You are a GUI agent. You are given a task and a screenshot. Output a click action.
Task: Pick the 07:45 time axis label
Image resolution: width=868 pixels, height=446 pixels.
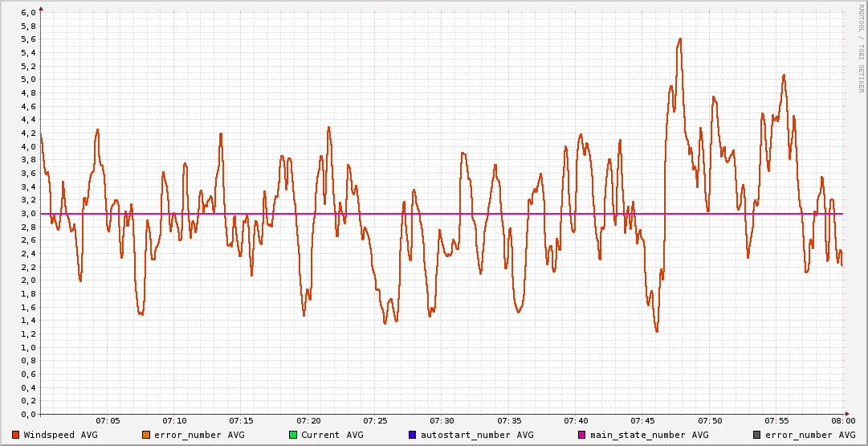coord(642,420)
